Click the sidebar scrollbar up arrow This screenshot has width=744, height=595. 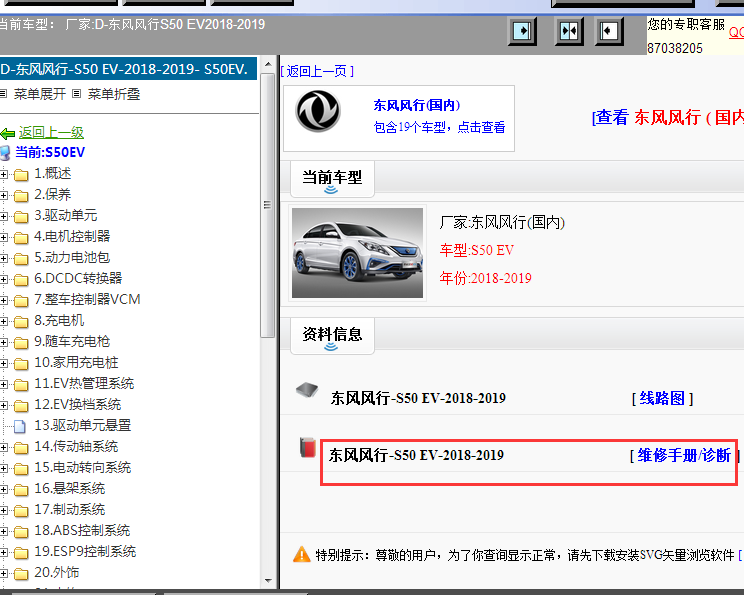tap(268, 64)
